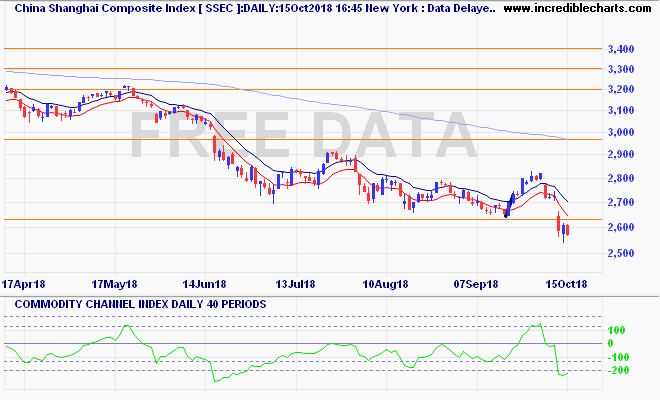This screenshot has height=400, width=660.
Task: Click the 10Aug18 date label
Action: tap(385, 284)
